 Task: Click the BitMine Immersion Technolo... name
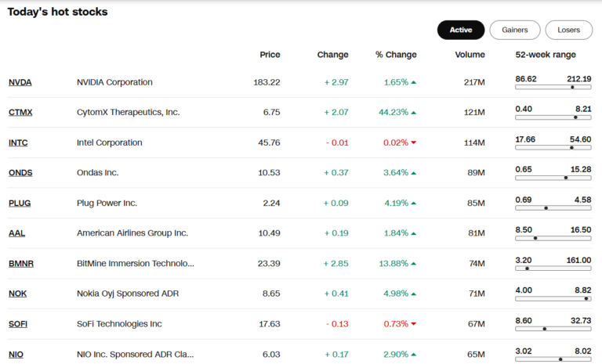136,264
